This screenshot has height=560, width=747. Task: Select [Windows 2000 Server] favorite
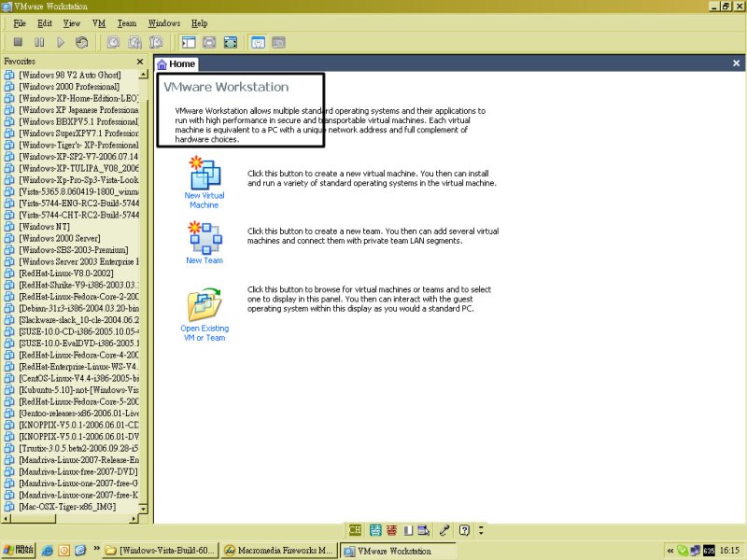(x=60, y=238)
